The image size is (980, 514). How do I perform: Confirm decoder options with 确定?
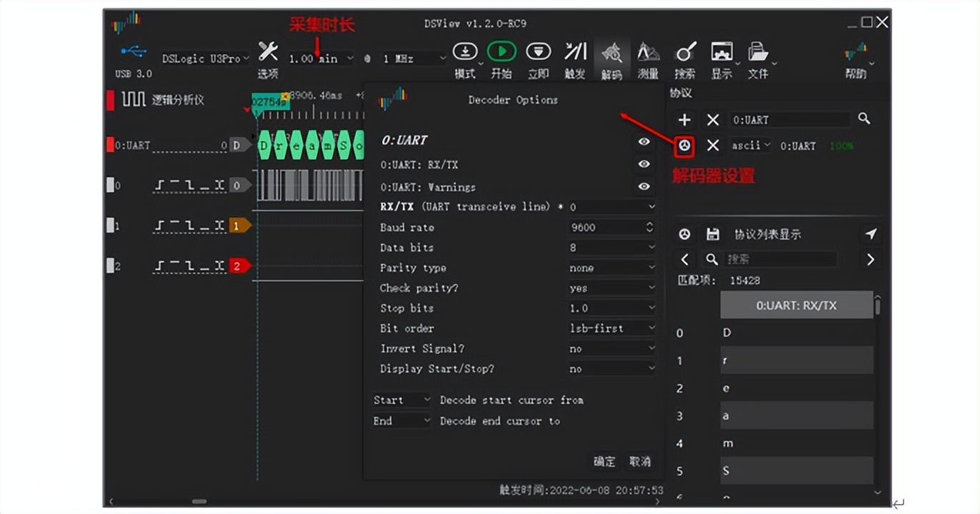604,461
